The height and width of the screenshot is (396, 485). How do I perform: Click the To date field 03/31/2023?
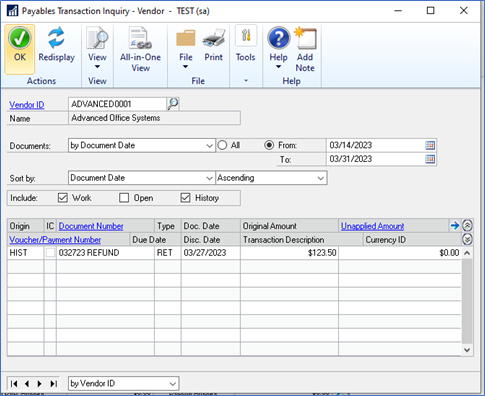click(x=375, y=159)
